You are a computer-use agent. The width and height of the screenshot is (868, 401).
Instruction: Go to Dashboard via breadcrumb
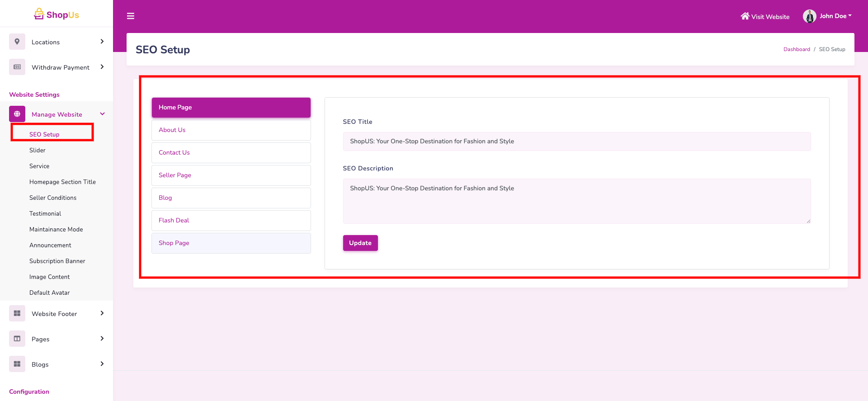(797, 49)
